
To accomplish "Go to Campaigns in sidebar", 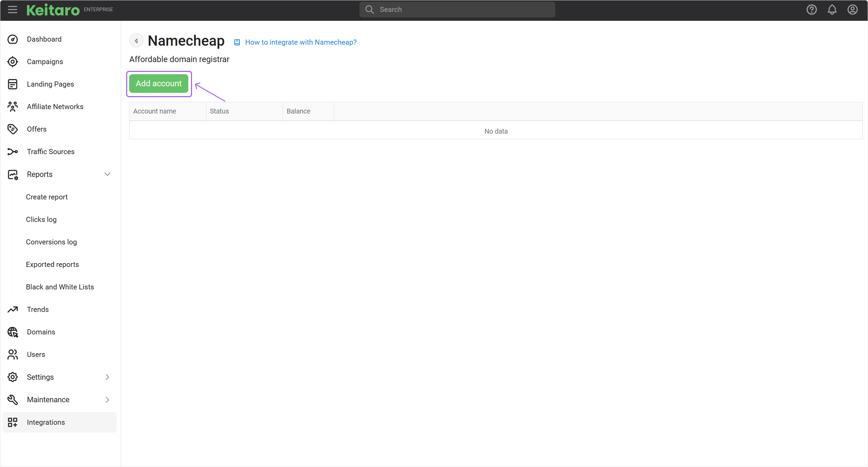I will (45, 62).
